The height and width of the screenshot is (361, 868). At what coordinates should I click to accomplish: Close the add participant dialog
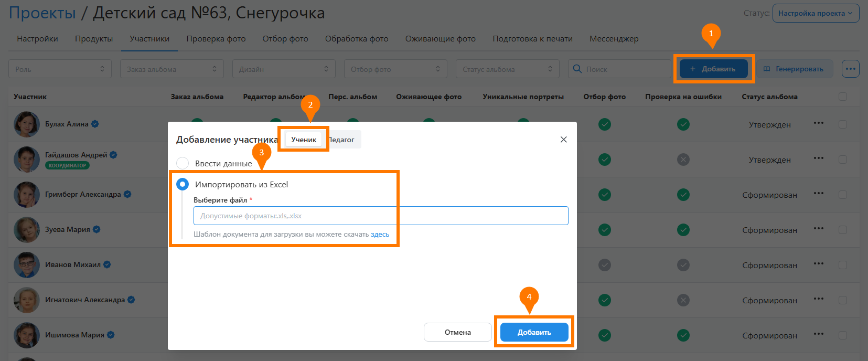coord(563,140)
